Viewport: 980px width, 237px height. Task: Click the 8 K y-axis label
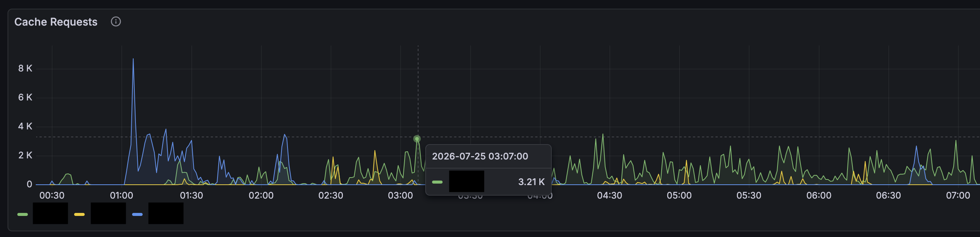pos(25,68)
